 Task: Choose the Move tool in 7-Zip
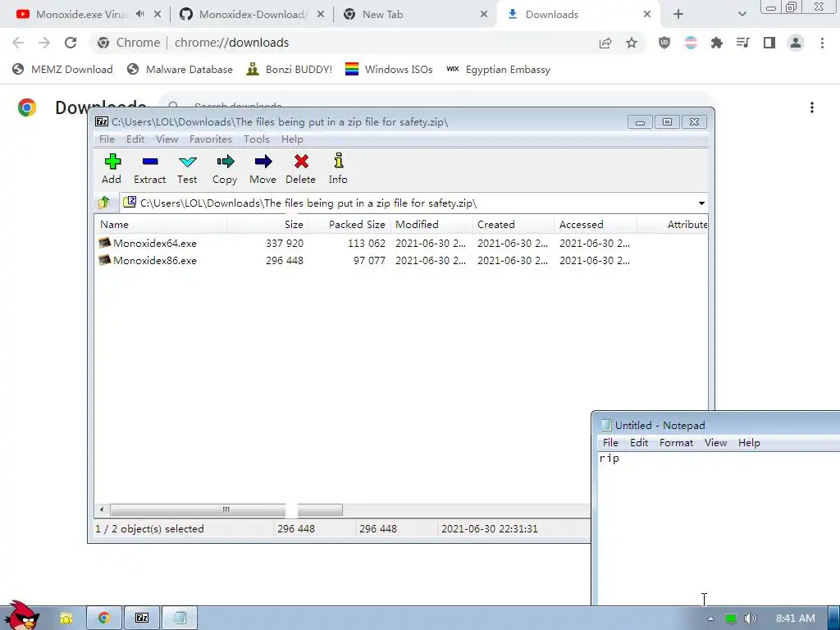(263, 169)
